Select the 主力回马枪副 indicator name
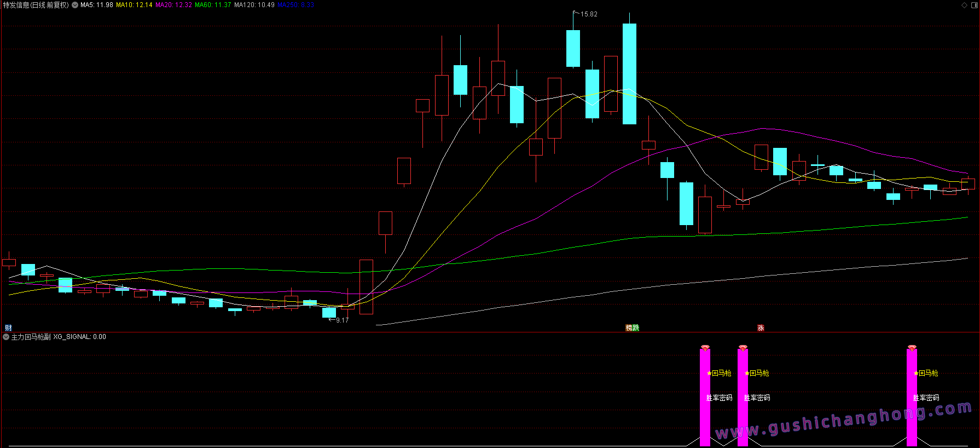980x448 pixels. point(31,337)
